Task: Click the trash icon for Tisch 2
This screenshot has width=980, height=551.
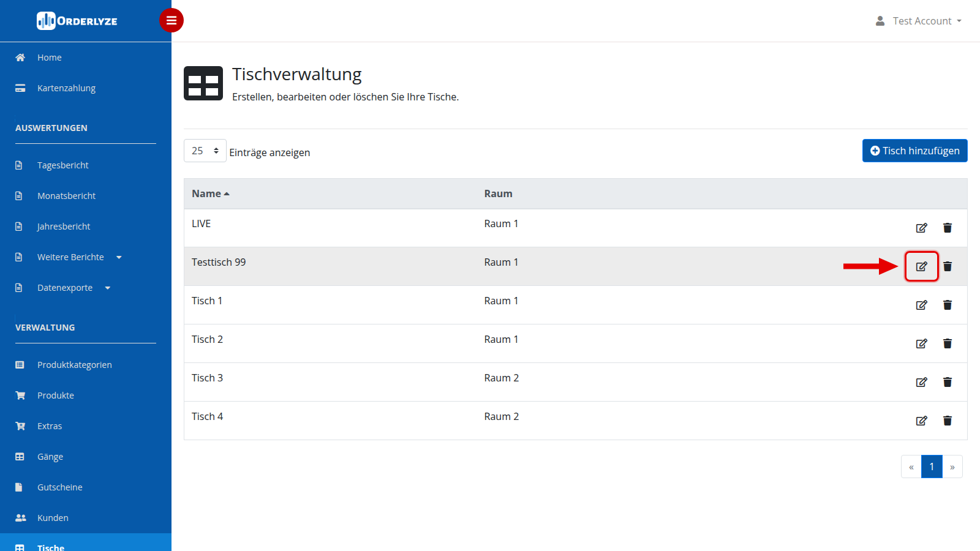Action: coord(948,343)
